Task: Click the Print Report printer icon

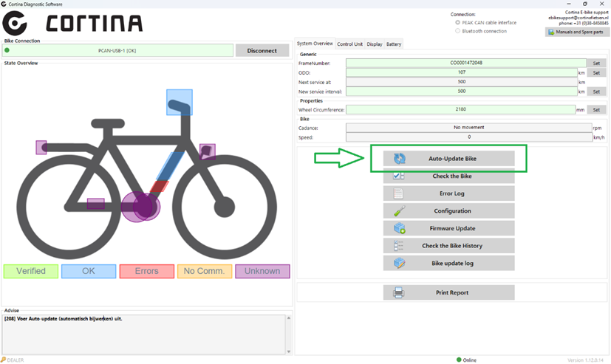Action: pos(399,292)
